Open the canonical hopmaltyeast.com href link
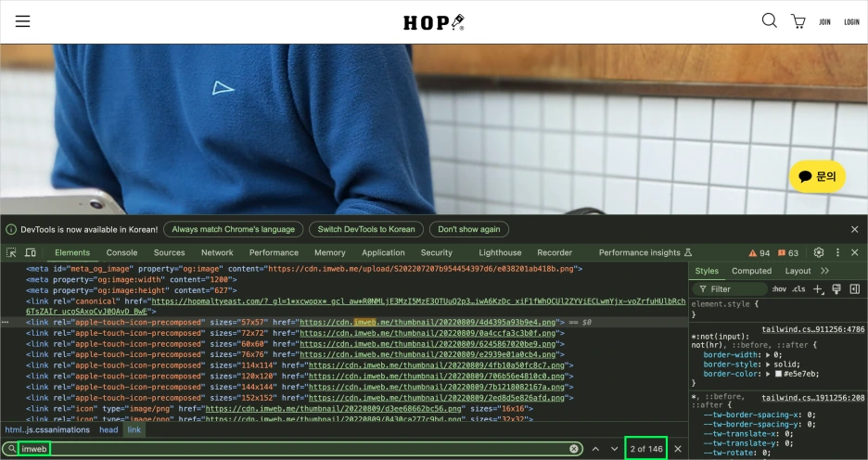 pos(418,301)
